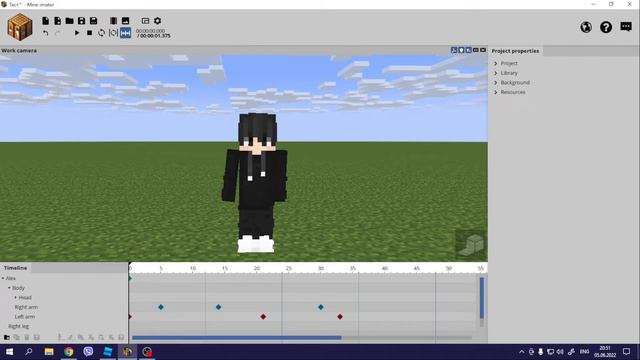Image resolution: width=640 pixels, height=360 pixels.
Task: Click the timeline horizontal scrollbar
Action: [x=237, y=338]
